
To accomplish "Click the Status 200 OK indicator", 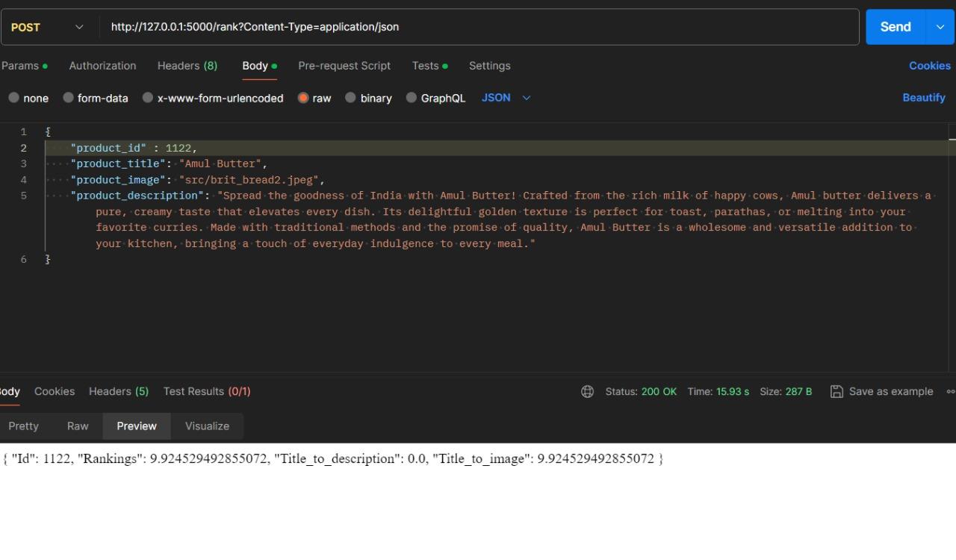I will click(x=641, y=391).
